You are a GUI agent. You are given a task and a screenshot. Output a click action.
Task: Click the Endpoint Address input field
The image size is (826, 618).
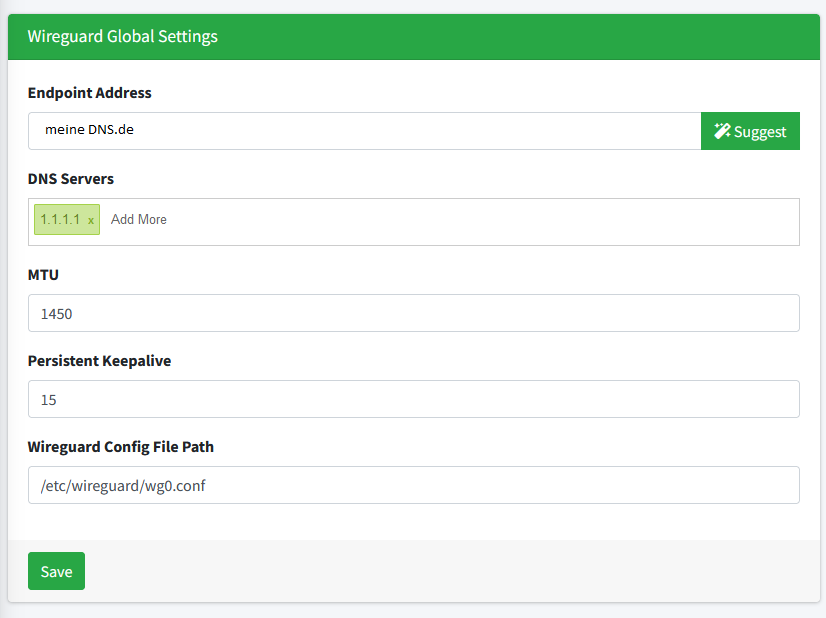[x=365, y=131]
